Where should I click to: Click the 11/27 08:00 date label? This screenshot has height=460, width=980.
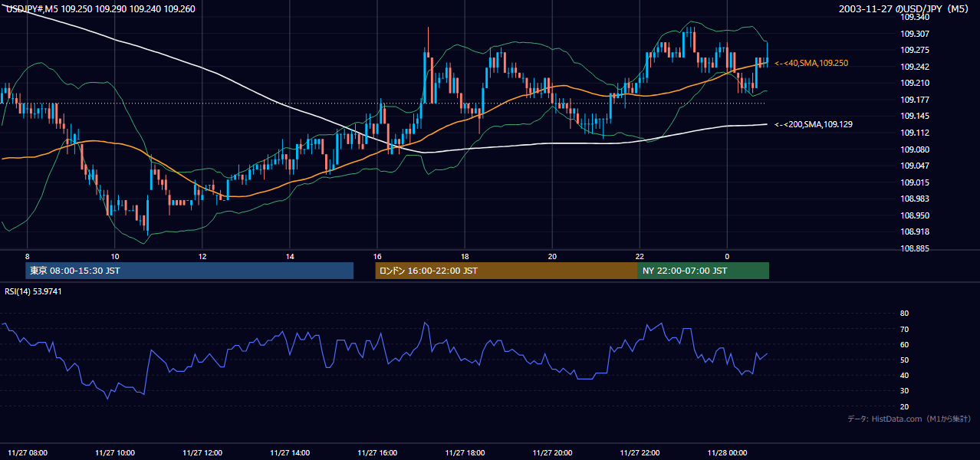tap(27, 452)
